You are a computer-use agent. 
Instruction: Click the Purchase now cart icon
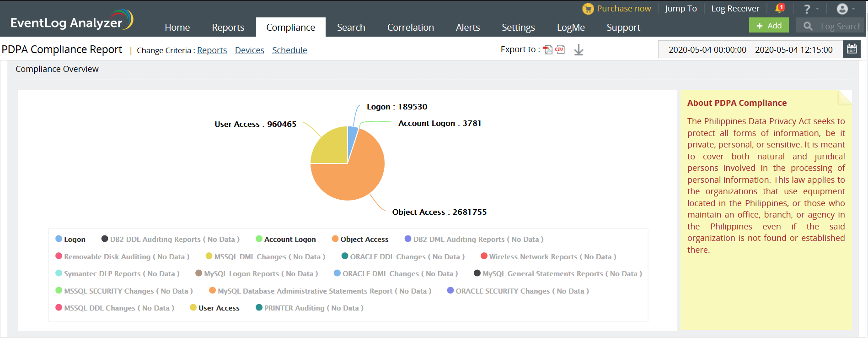coord(588,9)
